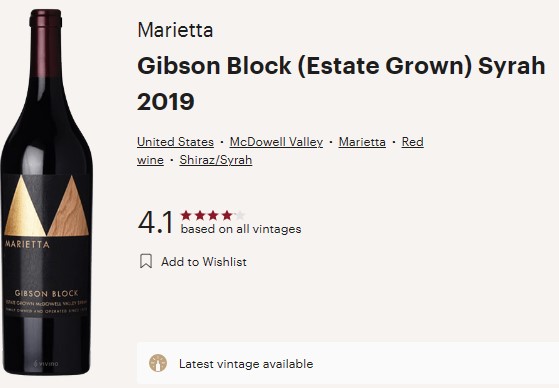
Task: Click the Vivino watermark on the bottle
Action: pos(46,363)
